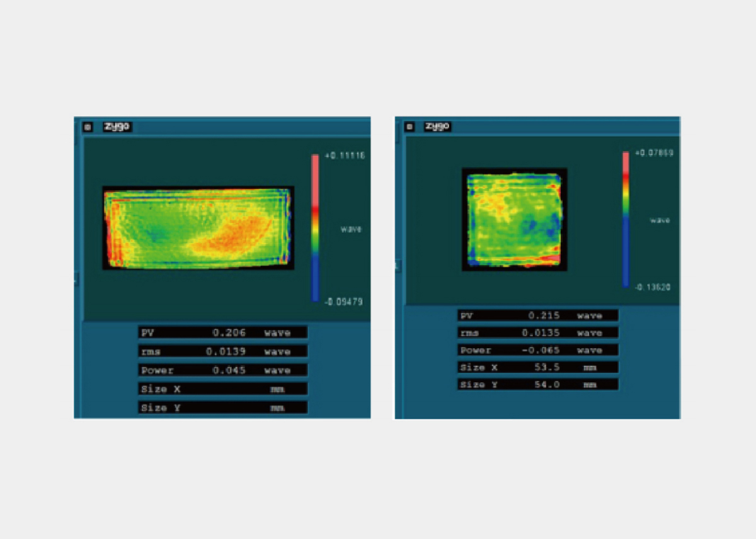Image resolution: width=756 pixels, height=539 pixels.
Task: Click the zygo logo in the left window
Action: click(117, 127)
